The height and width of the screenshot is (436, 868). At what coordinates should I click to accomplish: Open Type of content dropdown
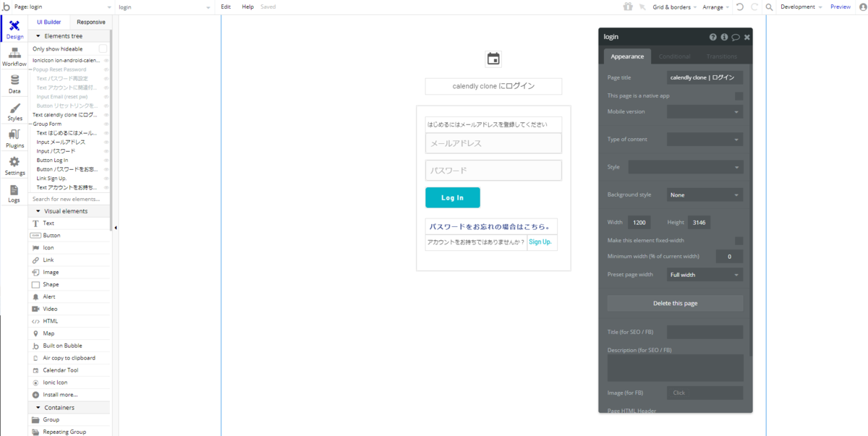point(705,140)
